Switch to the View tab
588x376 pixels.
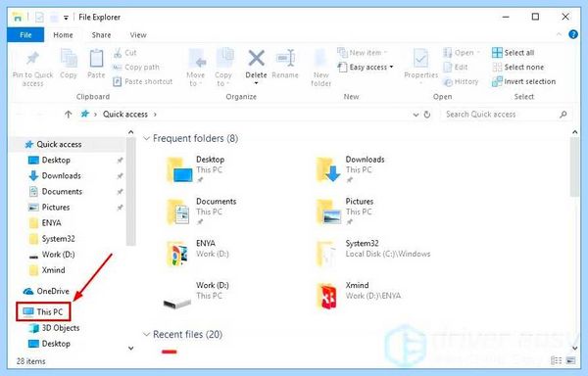pyautogui.click(x=138, y=35)
